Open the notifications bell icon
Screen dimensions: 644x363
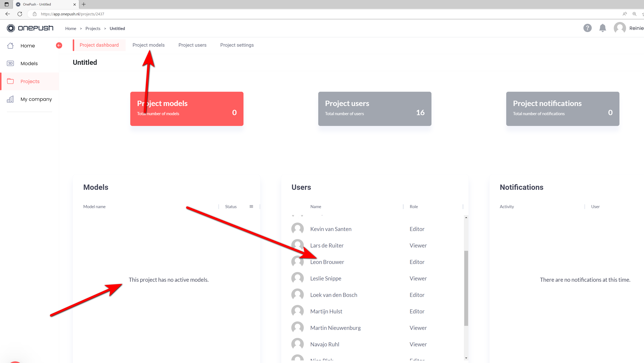click(x=603, y=28)
